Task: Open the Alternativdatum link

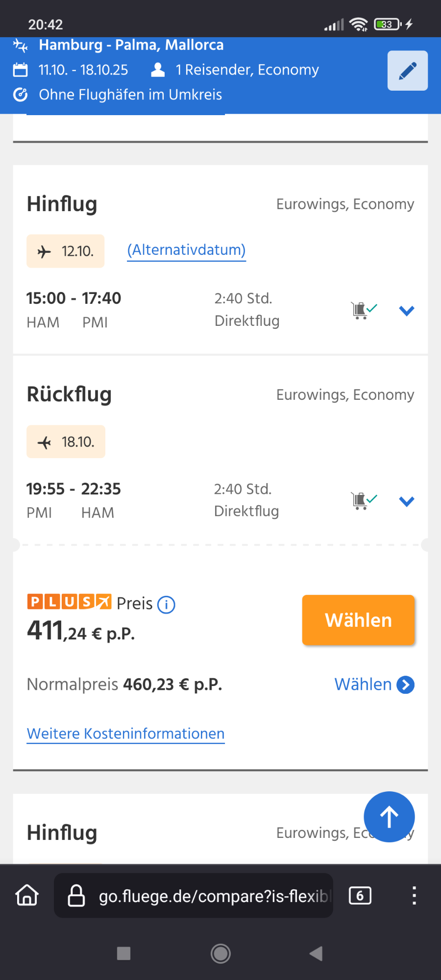Action: (186, 250)
